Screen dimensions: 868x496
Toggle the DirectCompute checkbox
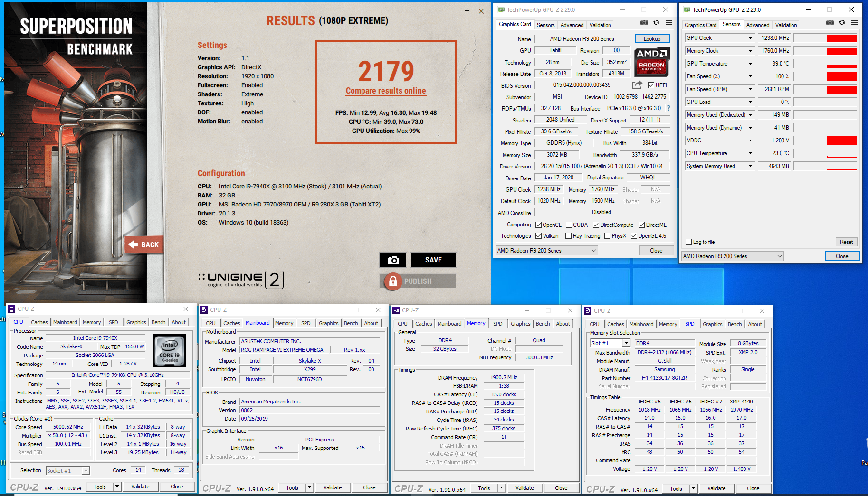coord(596,225)
